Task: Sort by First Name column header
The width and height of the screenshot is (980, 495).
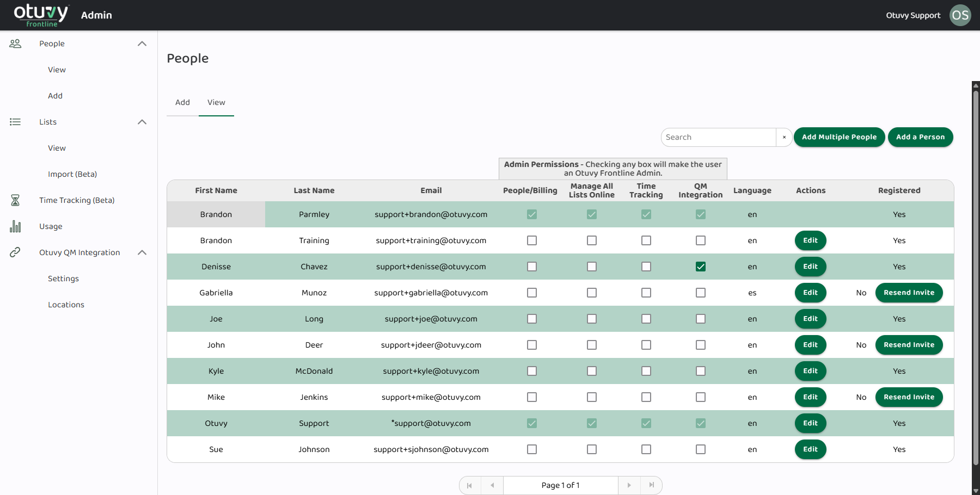Action: pyautogui.click(x=216, y=190)
